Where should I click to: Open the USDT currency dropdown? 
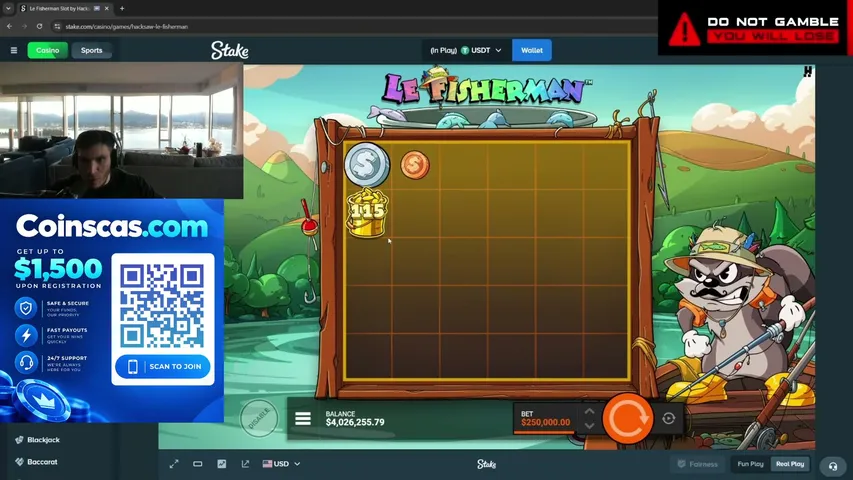[x=466, y=50]
